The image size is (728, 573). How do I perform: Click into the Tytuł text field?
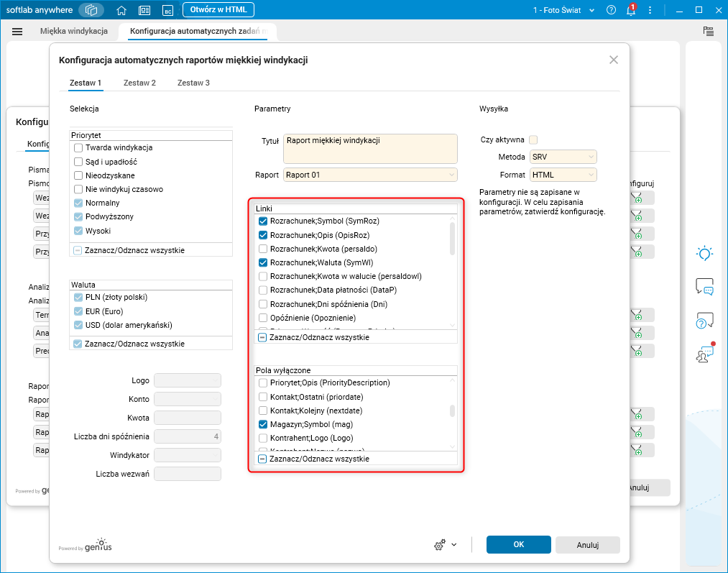click(x=370, y=148)
